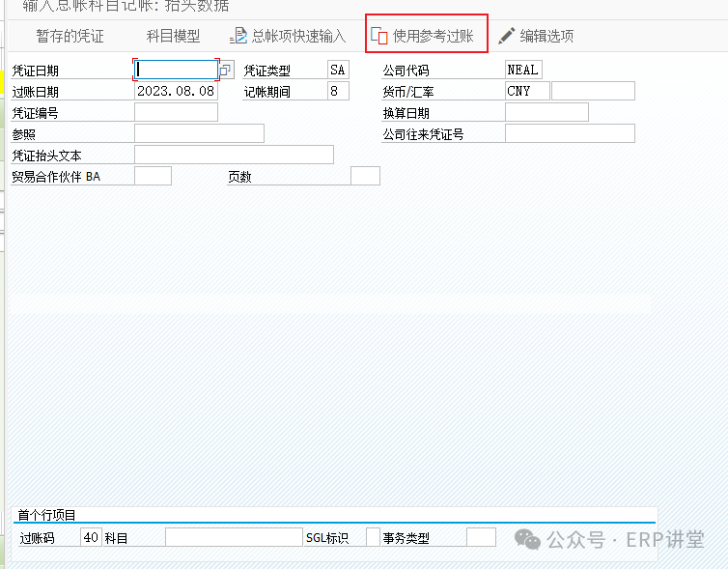Click the 暂存的凭证 toolbar button
This screenshot has height=569, width=728.
[x=70, y=36]
